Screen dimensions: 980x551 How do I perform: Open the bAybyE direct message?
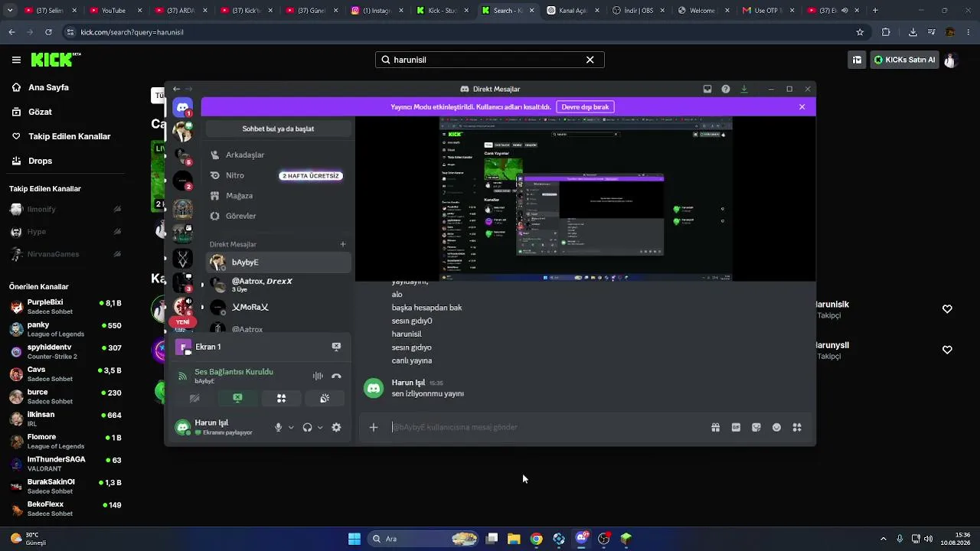pos(279,262)
